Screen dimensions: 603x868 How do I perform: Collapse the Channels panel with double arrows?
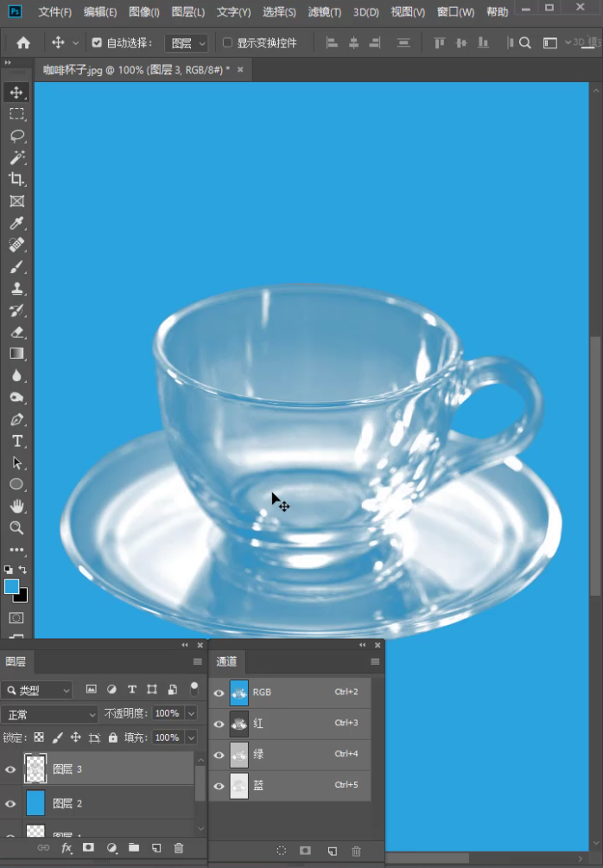362,645
